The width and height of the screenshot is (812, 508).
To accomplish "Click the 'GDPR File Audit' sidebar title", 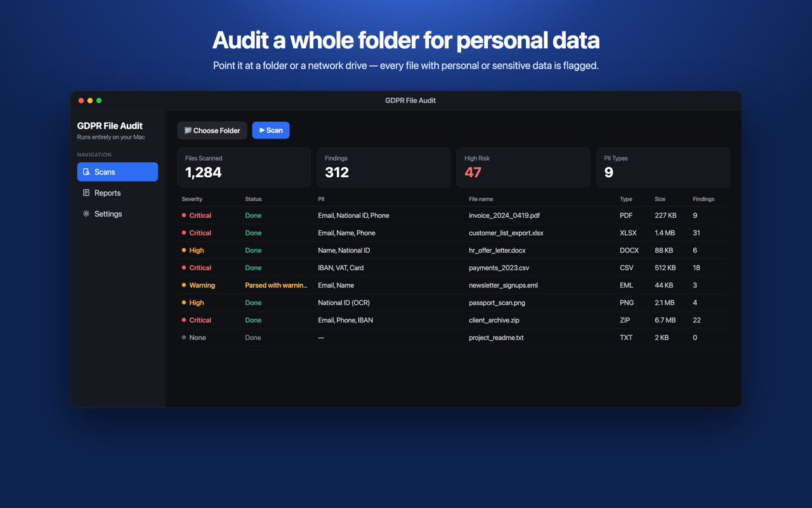I will 110,126.
